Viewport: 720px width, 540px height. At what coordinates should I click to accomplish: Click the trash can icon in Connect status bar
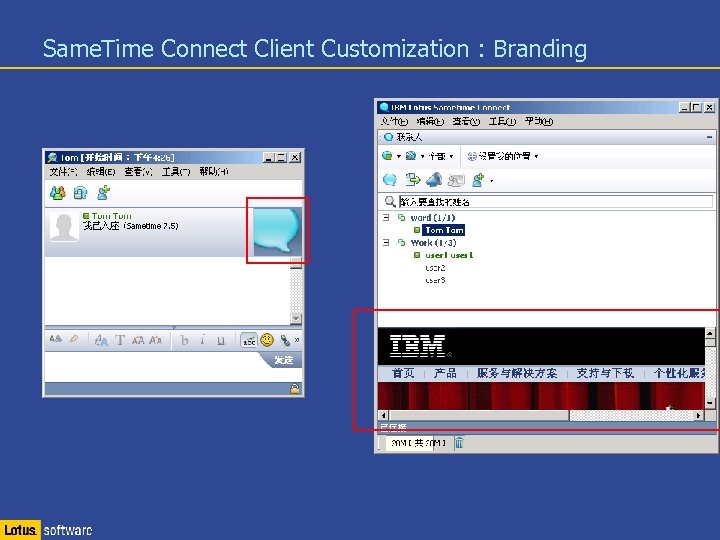click(459, 443)
